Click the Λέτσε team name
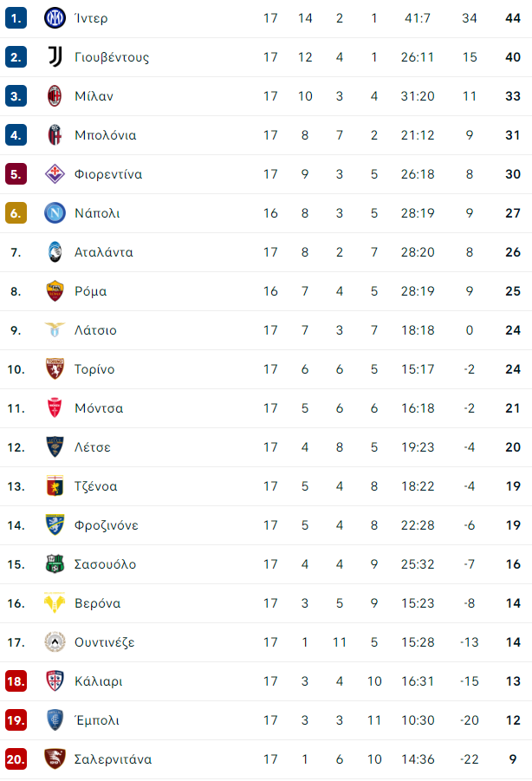This screenshot has width=532, height=781. 92,447
